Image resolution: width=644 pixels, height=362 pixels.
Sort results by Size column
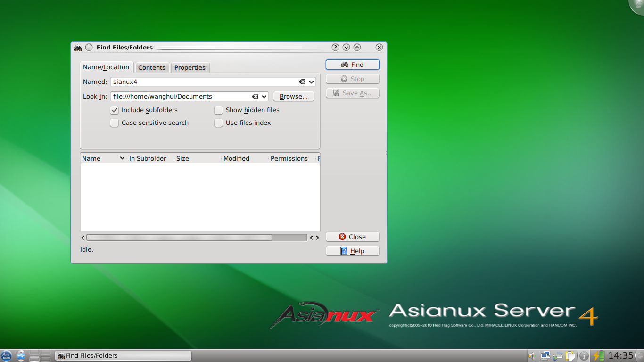[x=198, y=158]
